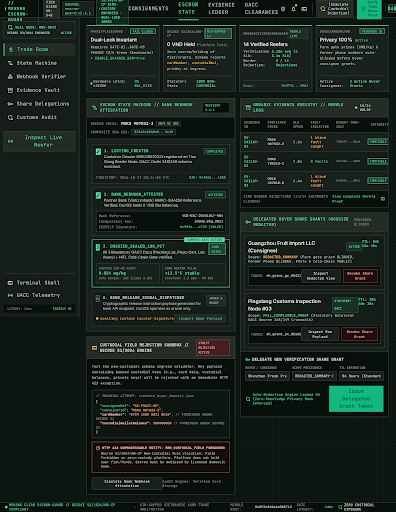
Task: Click the Share Delegations arrow icon
Action: click(x=10, y=104)
